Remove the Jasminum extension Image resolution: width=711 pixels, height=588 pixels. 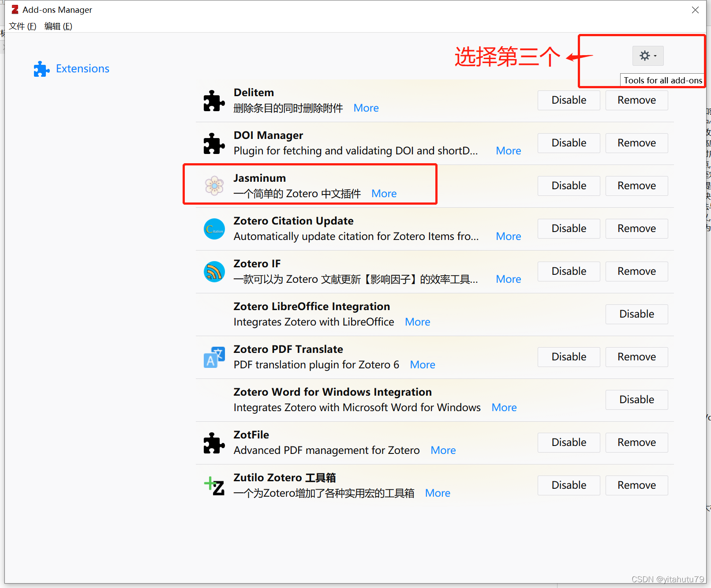click(636, 186)
